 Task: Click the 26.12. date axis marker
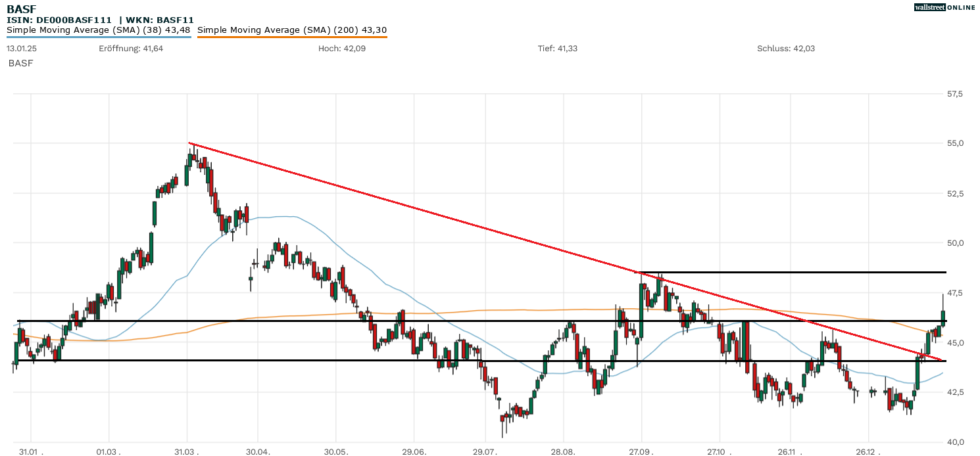[868, 452]
